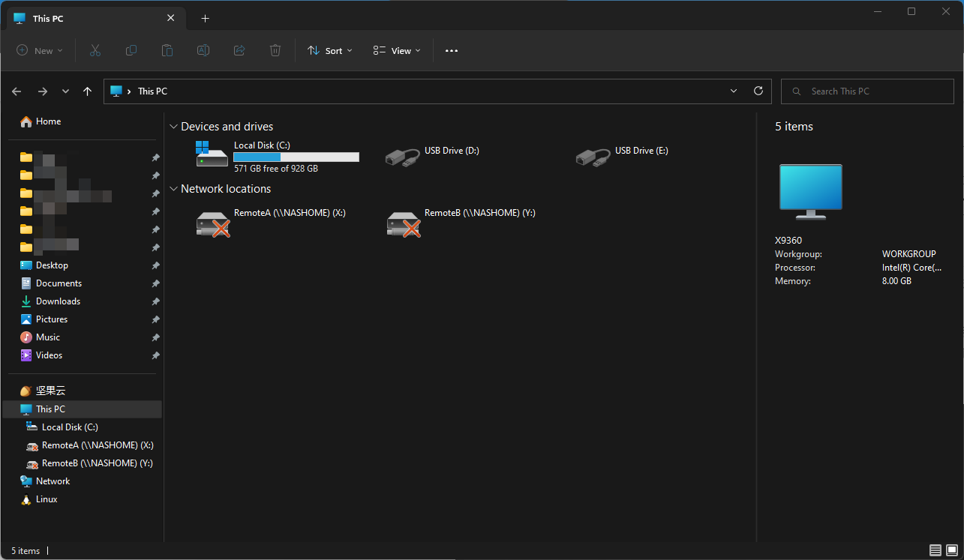The width and height of the screenshot is (964, 560).
Task: Click the Share icon in toolbar
Action: [x=239, y=50]
